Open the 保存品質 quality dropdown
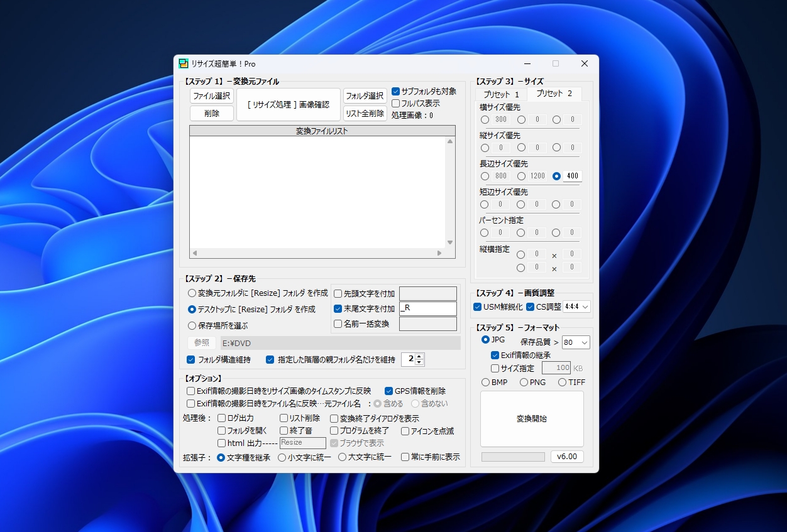Viewport: 787px width, 532px height. (x=575, y=342)
